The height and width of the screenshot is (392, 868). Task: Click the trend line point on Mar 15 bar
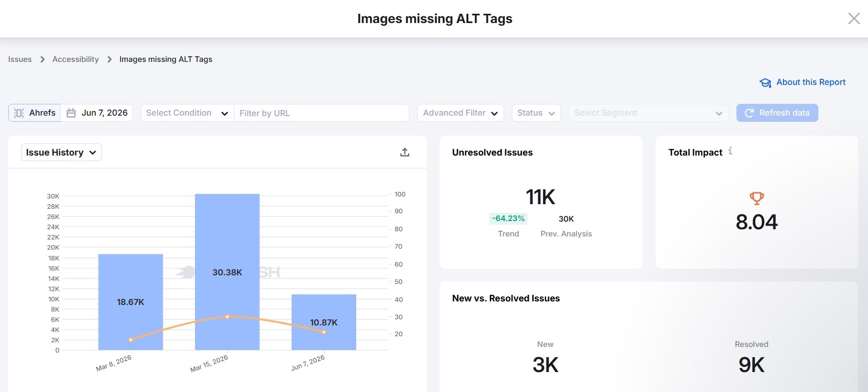pyautogui.click(x=227, y=317)
